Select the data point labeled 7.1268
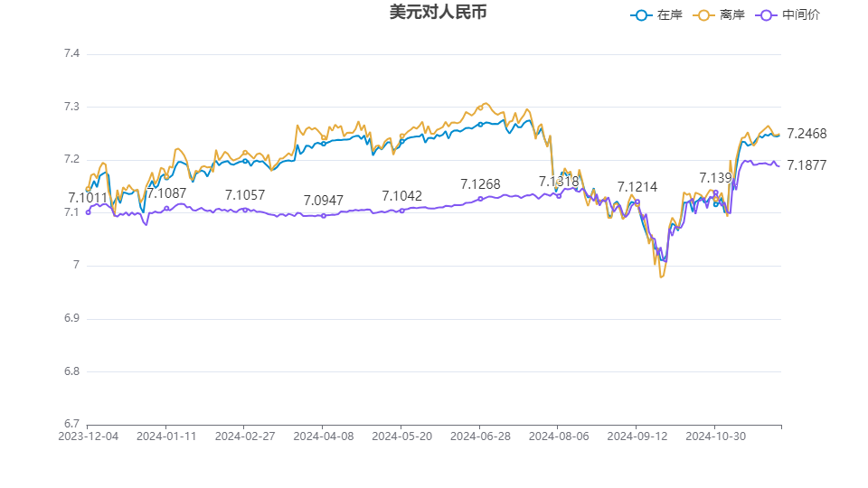Viewport: 868px width, 488px height. (x=480, y=199)
